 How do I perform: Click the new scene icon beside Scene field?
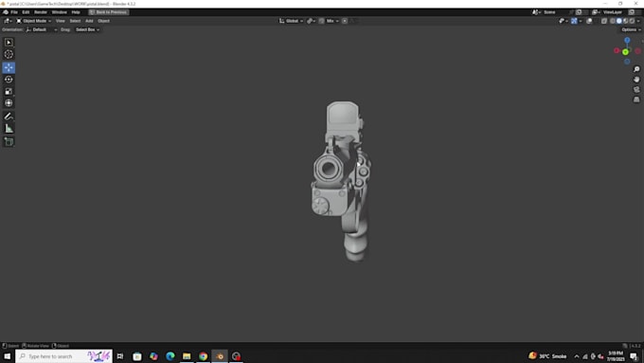click(579, 12)
